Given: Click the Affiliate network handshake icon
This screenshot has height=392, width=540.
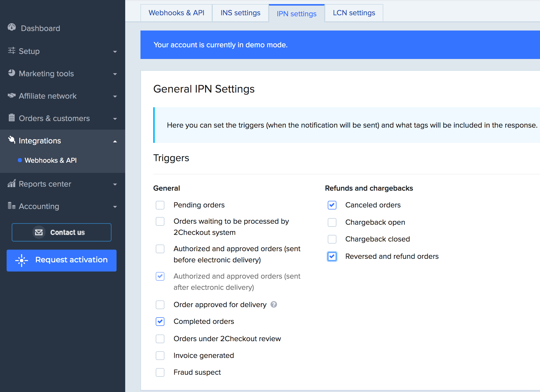Looking at the screenshot, I should coord(11,96).
